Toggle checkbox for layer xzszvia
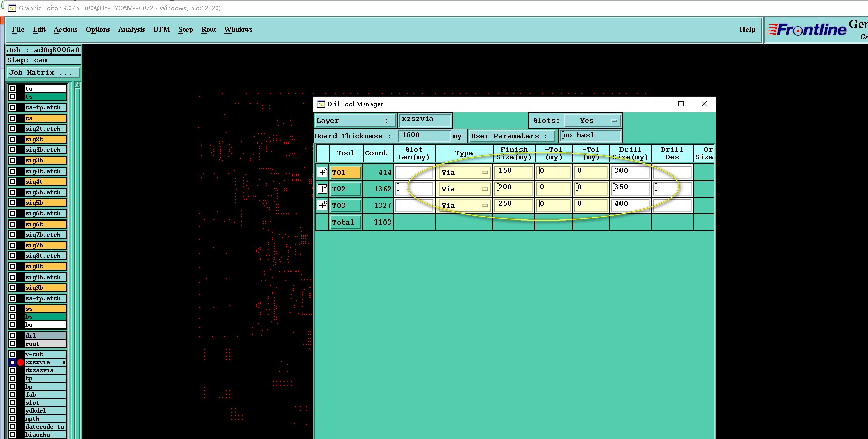This screenshot has height=439, width=868. [12, 362]
